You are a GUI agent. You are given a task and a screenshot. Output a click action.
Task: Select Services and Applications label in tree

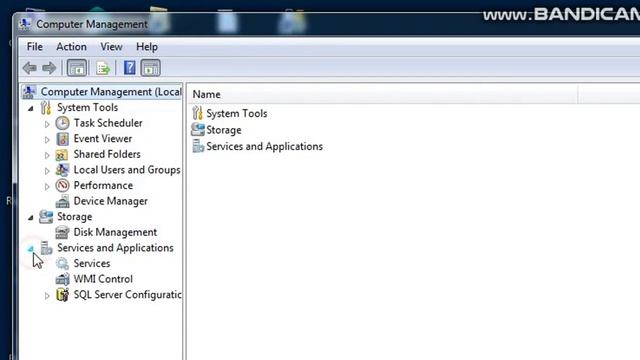(115, 248)
